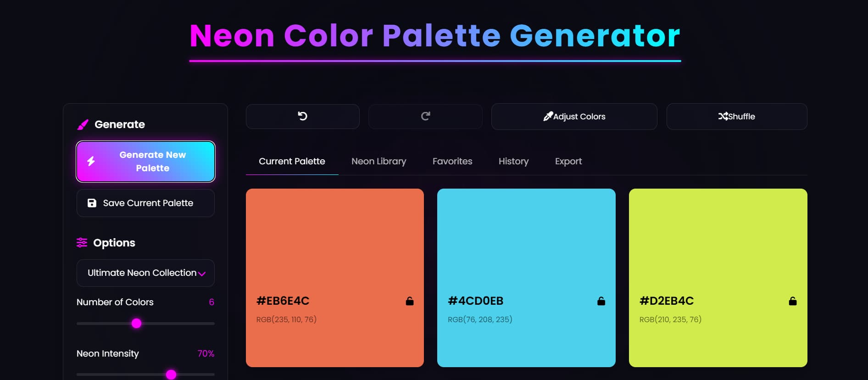868x380 pixels.
Task: Click the Undo arrow icon
Action: coord(302,116)
